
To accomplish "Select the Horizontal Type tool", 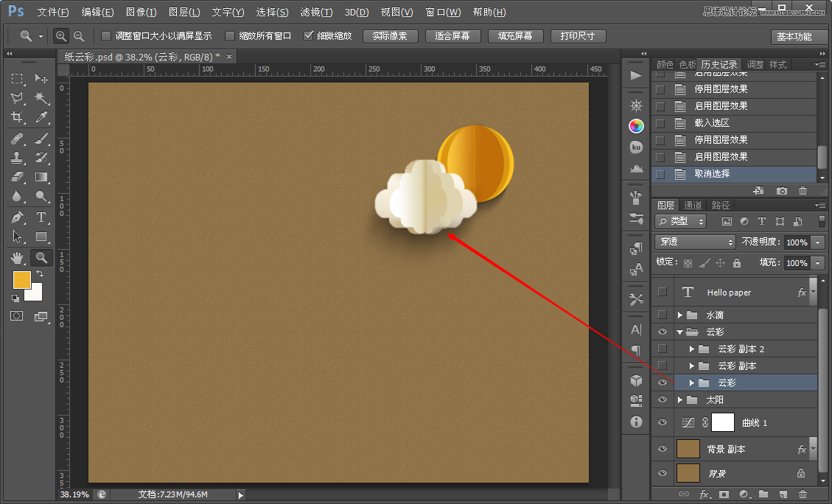I will pyautogui.click(x=41, y=217).
